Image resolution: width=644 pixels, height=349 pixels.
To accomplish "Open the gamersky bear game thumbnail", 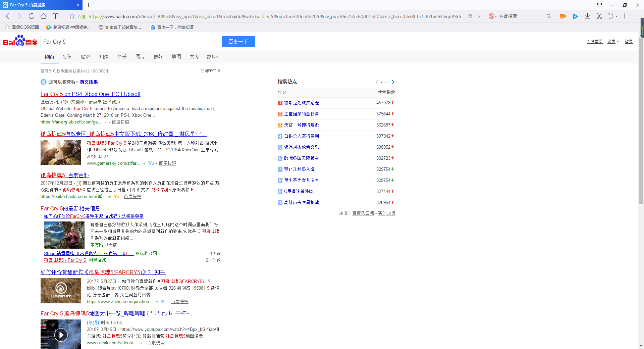I will pos(61,152).
